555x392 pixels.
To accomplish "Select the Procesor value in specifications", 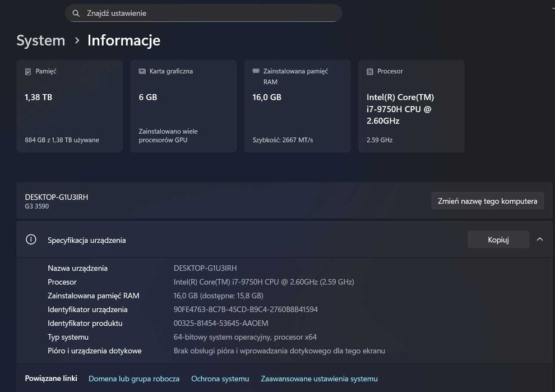I will tap(263, 282).
